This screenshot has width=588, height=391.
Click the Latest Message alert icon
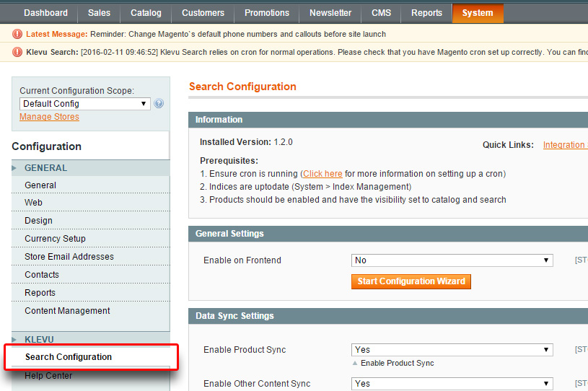(x=17, y=34)
